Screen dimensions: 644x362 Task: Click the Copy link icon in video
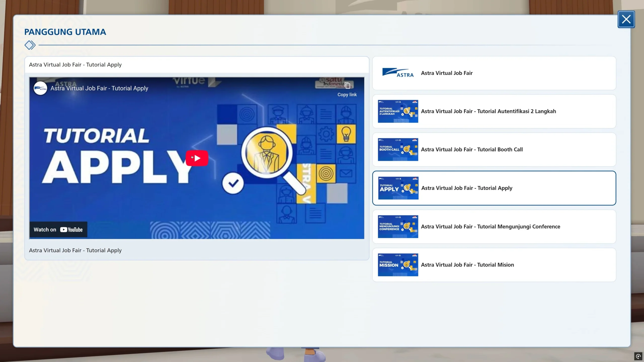pyautogui.click(x=347, y=86)
